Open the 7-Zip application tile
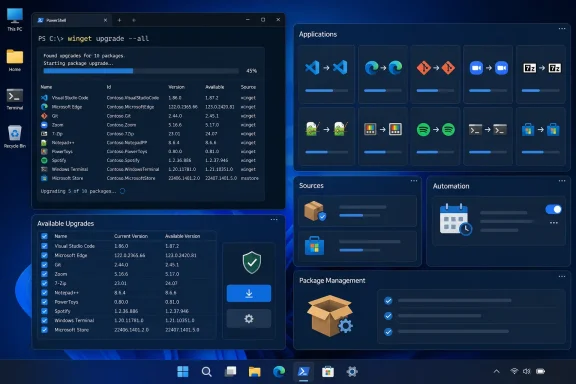The height and width of the screenshot is (384, 576). click(x=541, y=74)
